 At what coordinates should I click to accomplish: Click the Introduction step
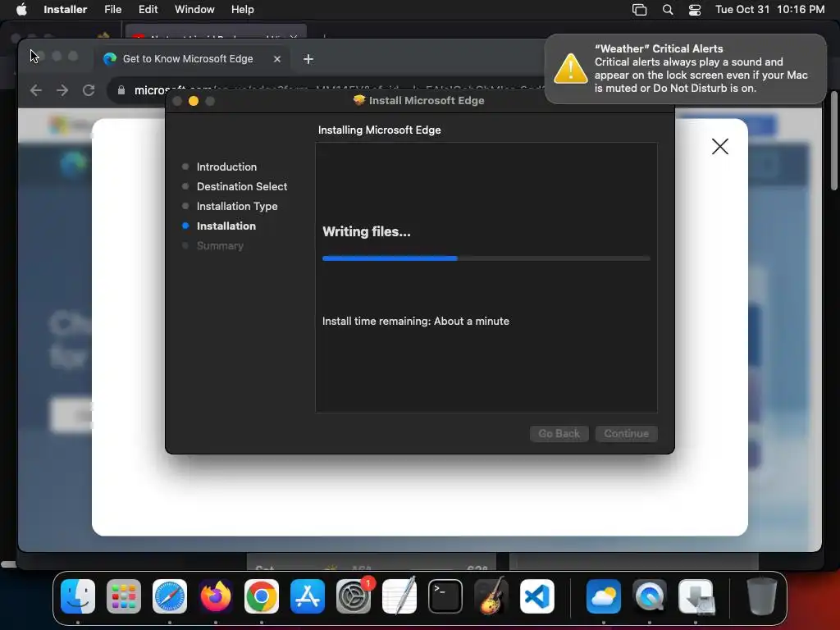(x=226, y=167)
